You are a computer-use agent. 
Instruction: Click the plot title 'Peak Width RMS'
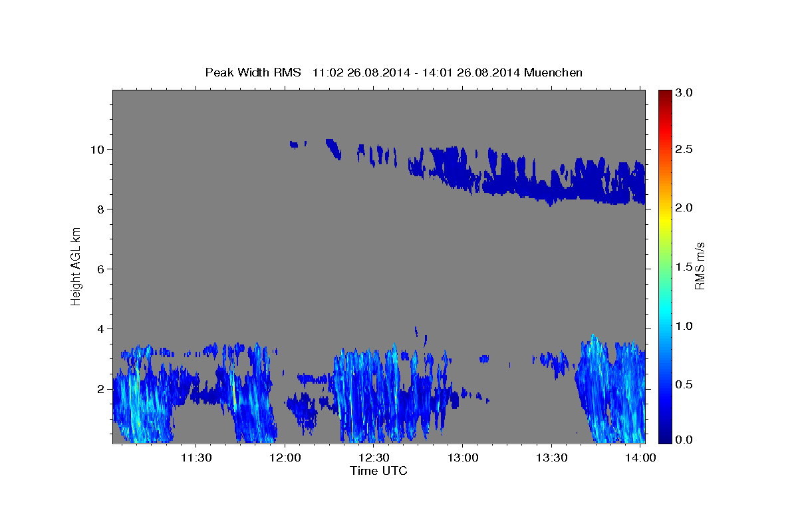point(253,72)
